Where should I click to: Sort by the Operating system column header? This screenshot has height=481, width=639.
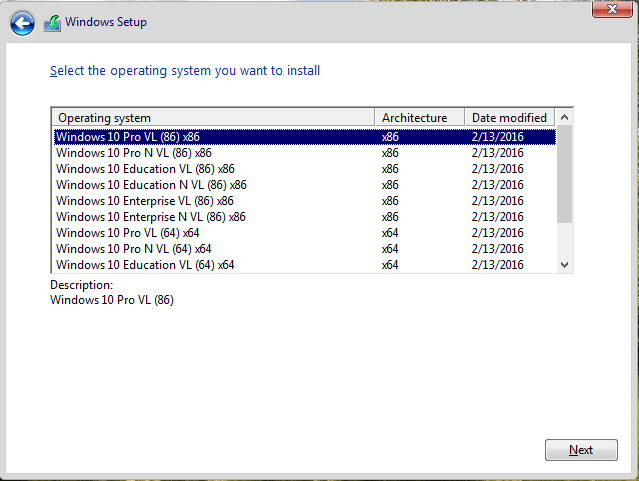click(x=213, y=118)
